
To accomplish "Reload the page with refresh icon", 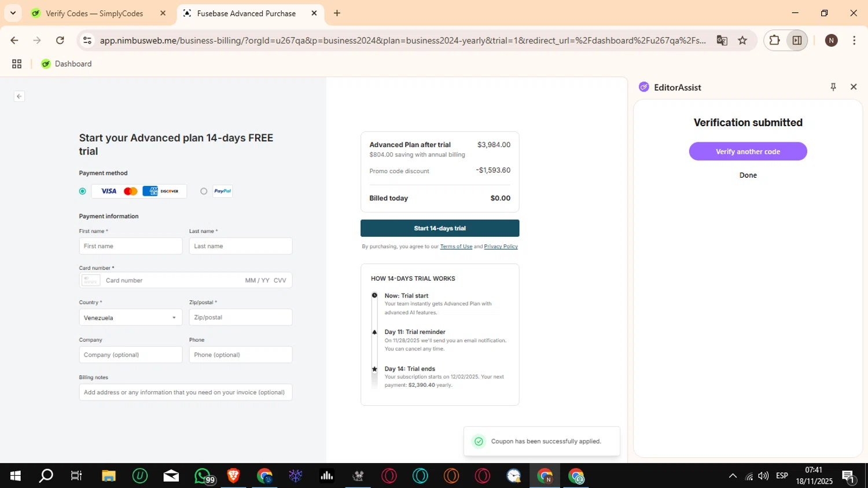I will [60, 40].
